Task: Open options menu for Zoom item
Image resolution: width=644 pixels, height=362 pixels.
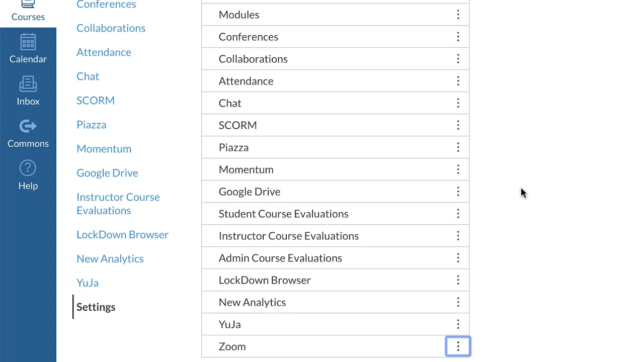Action: tap(458, 346)
